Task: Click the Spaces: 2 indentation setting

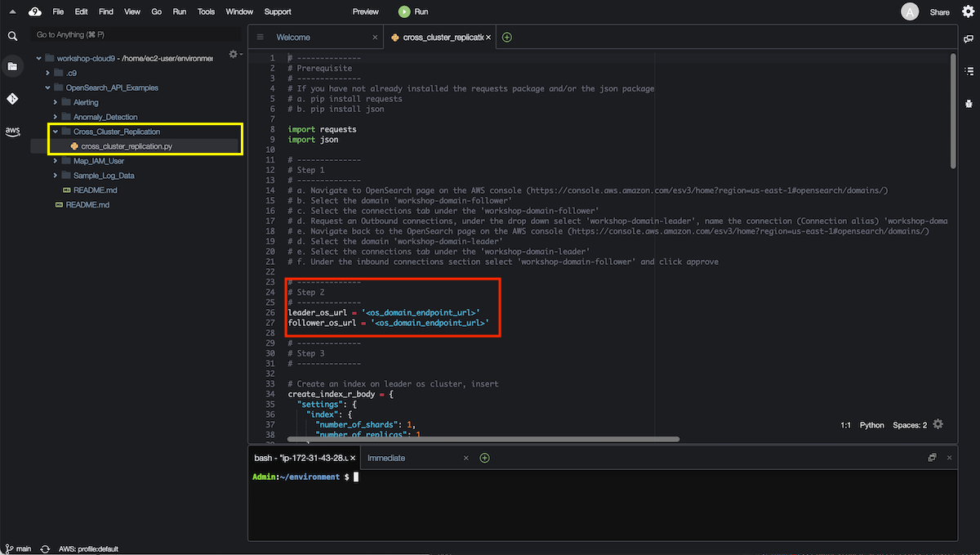Action: coord(910,425)
